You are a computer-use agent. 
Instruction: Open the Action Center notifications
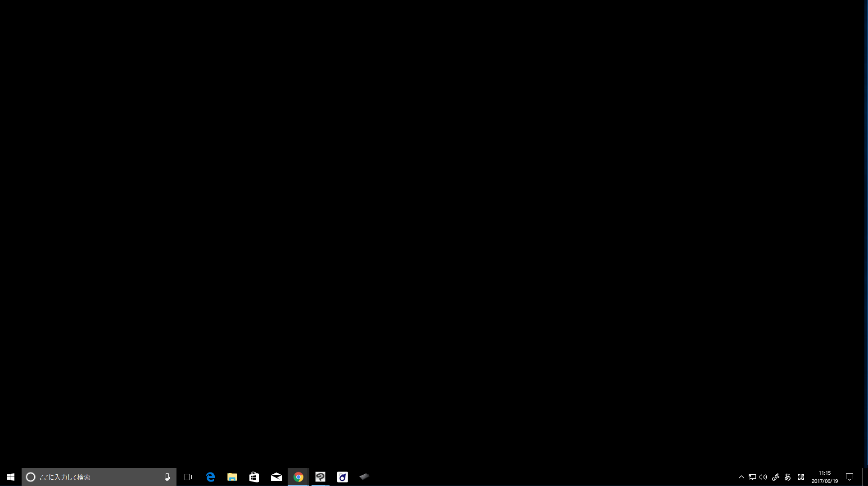[850, 477]
